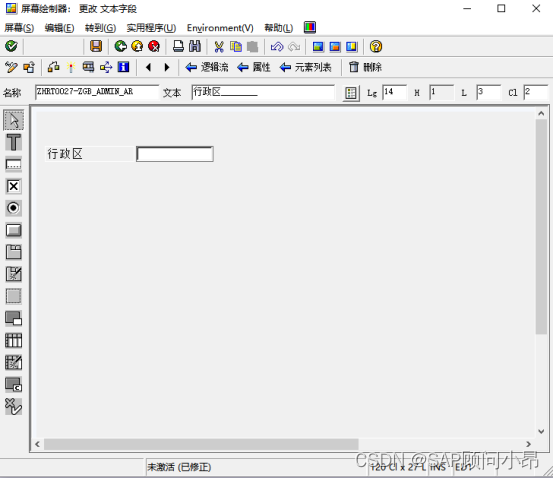This screenshot has height=479, width=554.
Task: Click the binoculars Find icon
Action: pyautogui.click(x=195, y=46)
